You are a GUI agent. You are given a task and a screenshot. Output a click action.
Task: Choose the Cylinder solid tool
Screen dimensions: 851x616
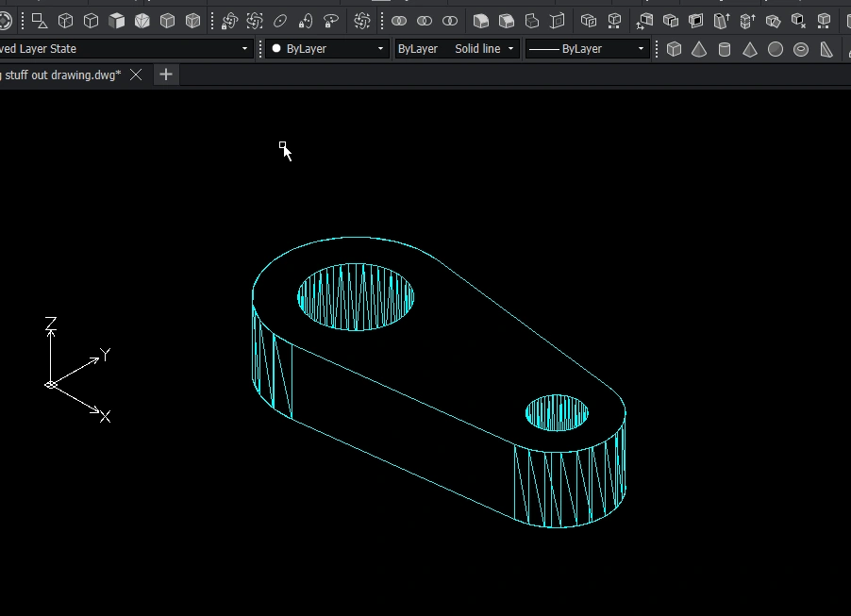coord(725,49)
